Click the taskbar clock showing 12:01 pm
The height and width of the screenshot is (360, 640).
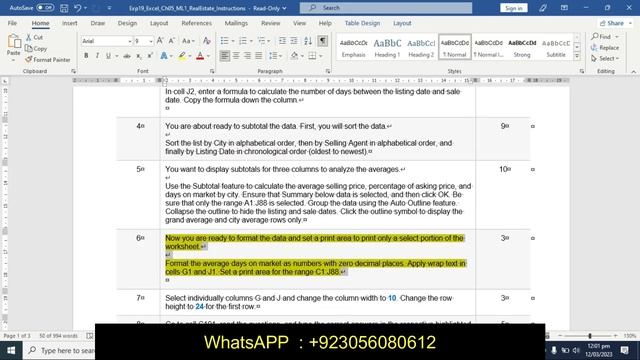(x=599, y=350)
